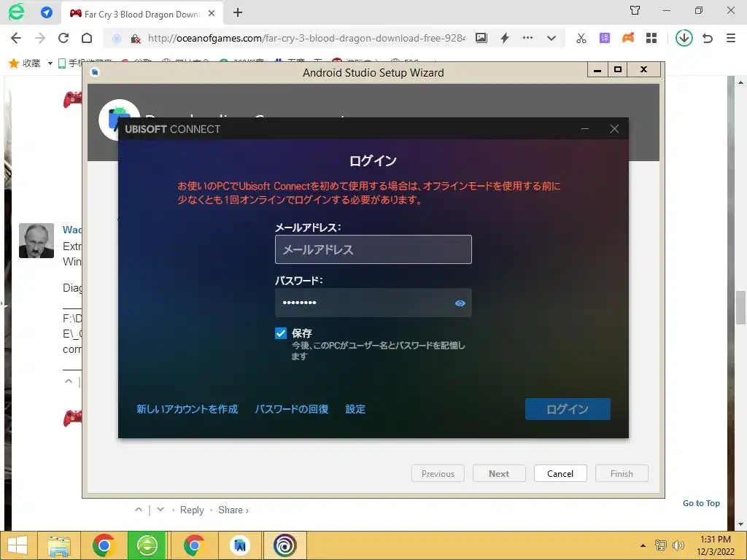Upvote the comment near Reply

138,510
